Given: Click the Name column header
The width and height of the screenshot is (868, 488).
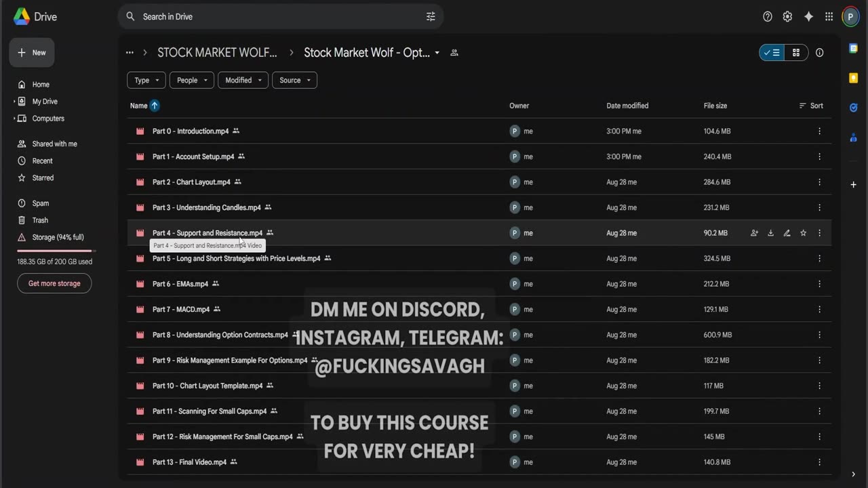Looking at the screenshot, I should [138, 106].
